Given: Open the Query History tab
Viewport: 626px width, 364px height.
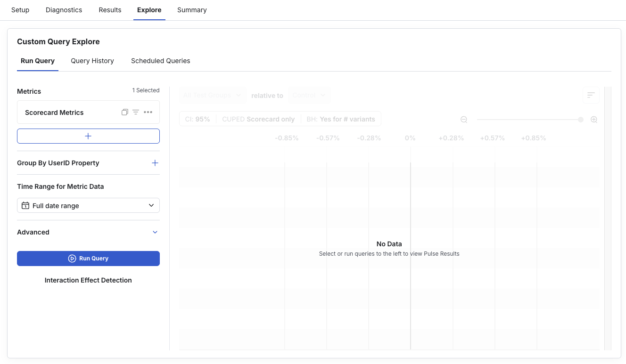Looking at the screenshot, I should 92,61.
